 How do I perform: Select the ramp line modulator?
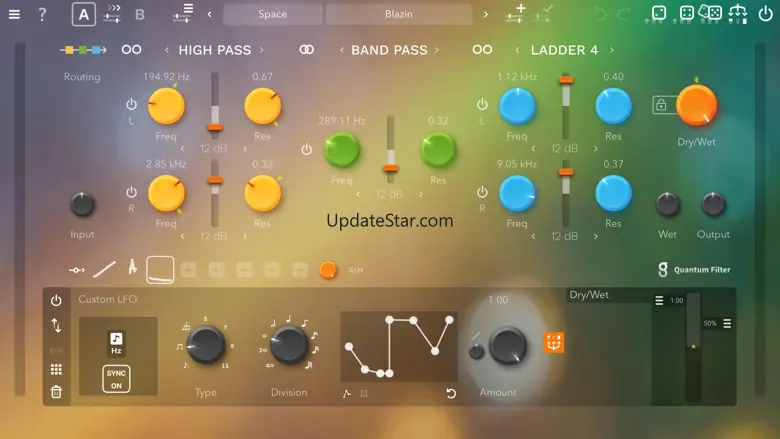click(x=104, y=269)
